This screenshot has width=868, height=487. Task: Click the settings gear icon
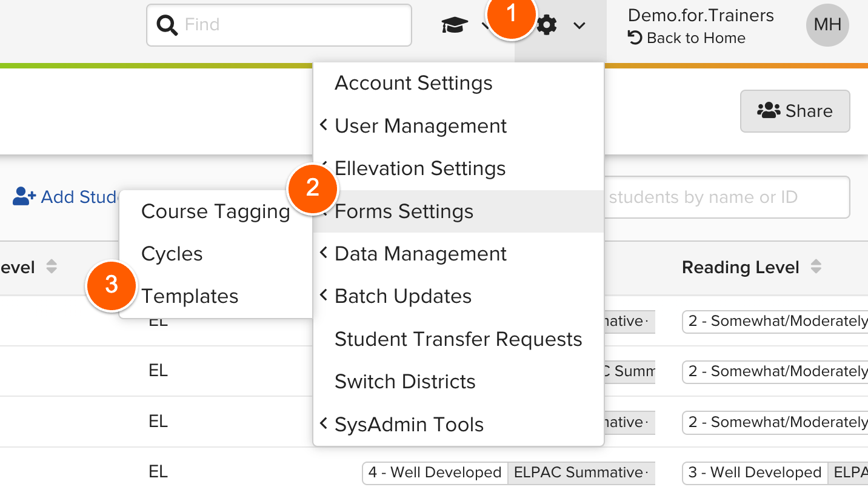pos(547,25)
